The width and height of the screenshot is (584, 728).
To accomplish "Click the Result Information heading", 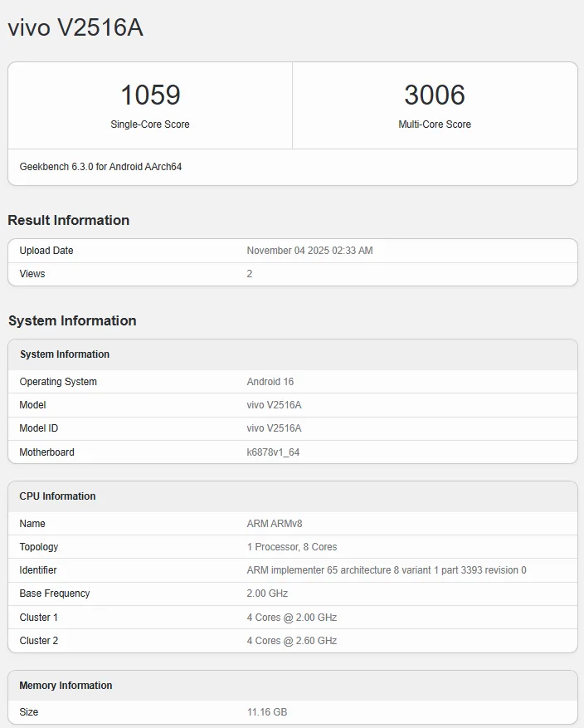I will click(x=69, y=220).
